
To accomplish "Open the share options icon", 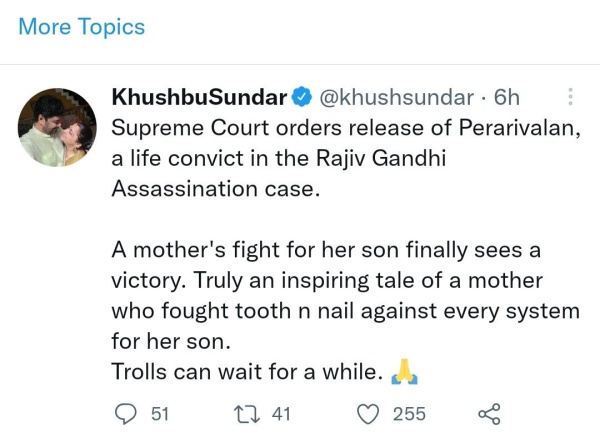I will [489, 413].
